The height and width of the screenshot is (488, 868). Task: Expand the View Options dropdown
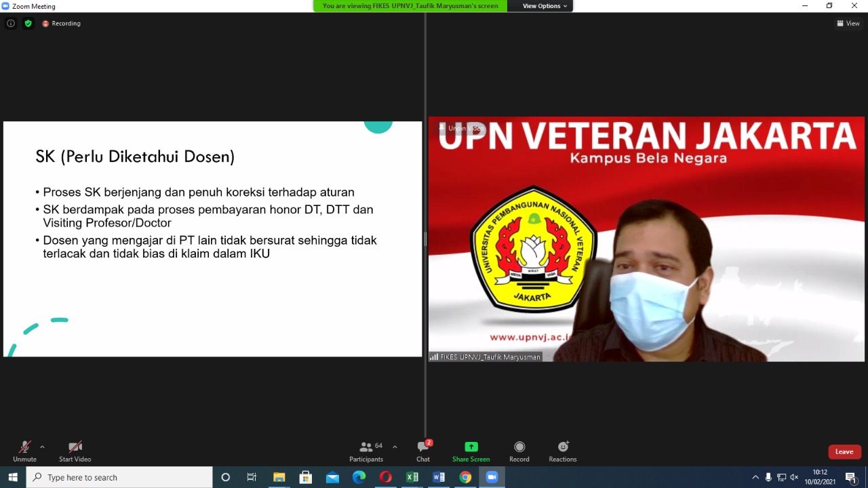point(545,6)
